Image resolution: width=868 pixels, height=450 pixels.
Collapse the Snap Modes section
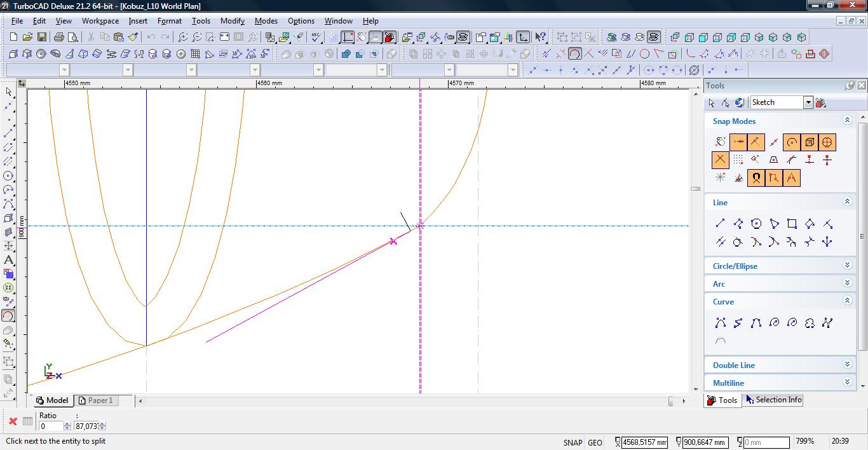[847, 120]
